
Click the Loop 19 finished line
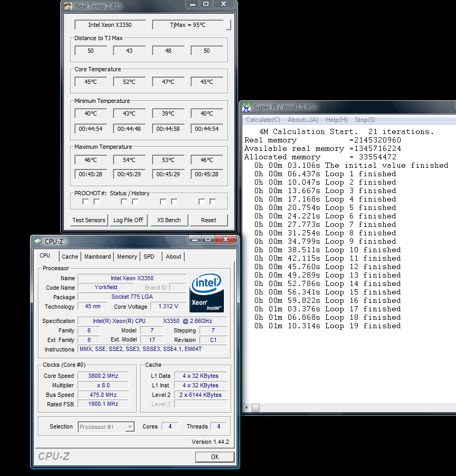click(x=328, y=326)
